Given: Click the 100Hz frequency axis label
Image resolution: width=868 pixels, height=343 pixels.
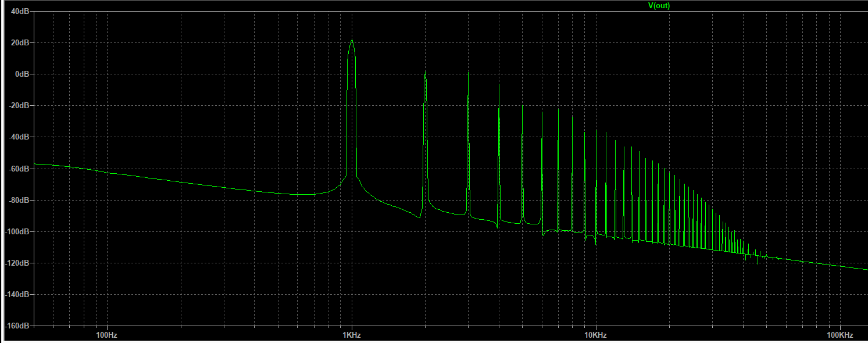Looking at the screenshot, I should coord(106,335).
